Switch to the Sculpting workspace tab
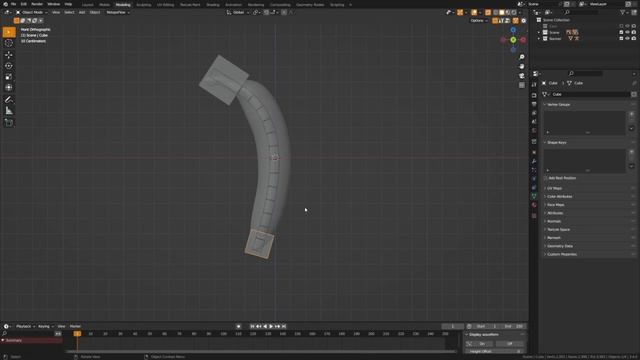The height and width of the screenshot is (360, 640). coord(143,5)
